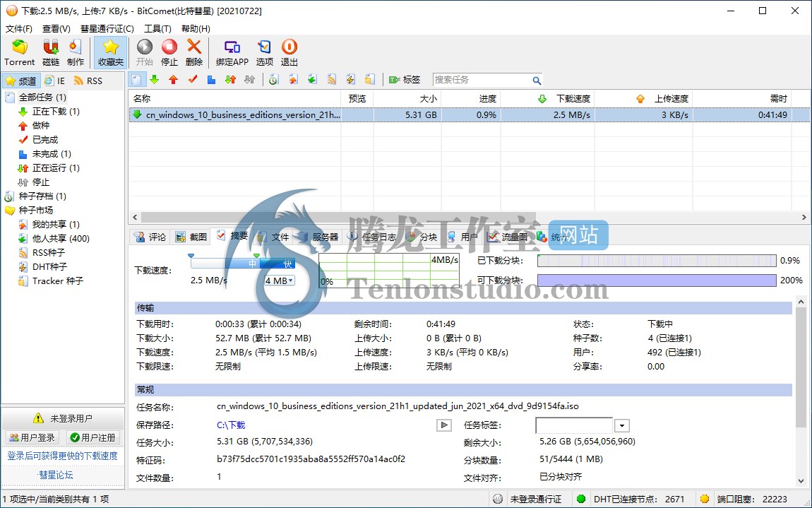Filter running tasks via the green-red arrows icon
The image size is (812, 508).
click(230, 80)
